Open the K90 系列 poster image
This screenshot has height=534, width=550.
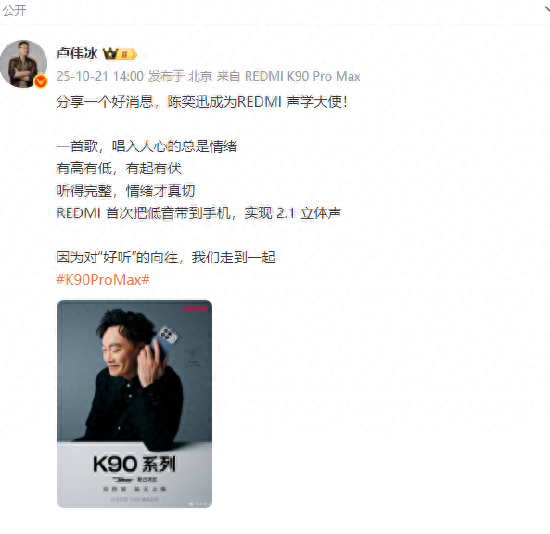134,403
